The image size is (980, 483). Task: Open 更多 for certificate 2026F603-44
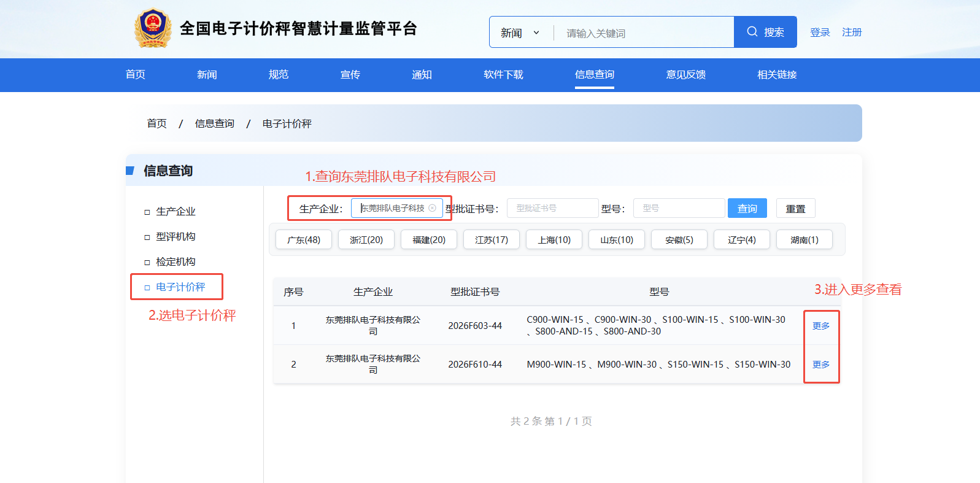click(x=820, y=325)
